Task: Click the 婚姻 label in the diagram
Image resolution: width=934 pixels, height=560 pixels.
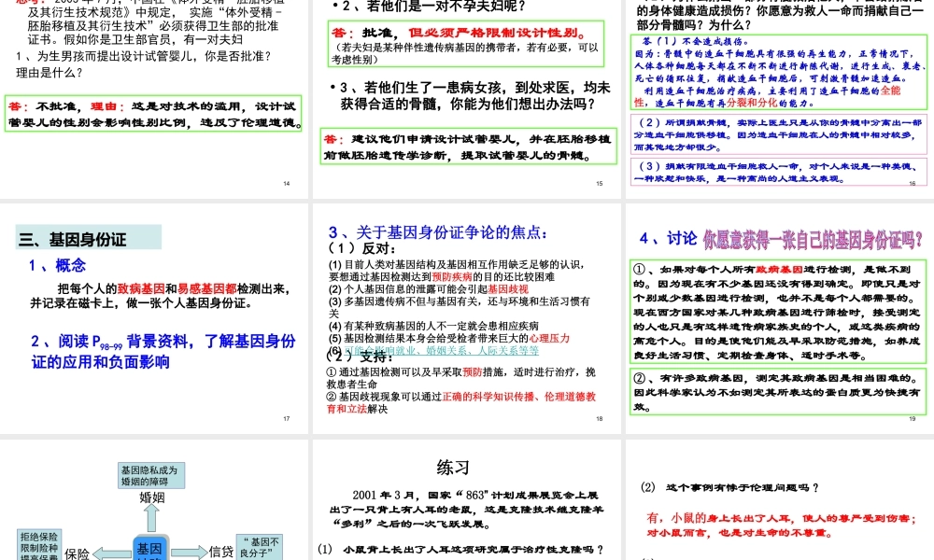Action: [152, 497]
